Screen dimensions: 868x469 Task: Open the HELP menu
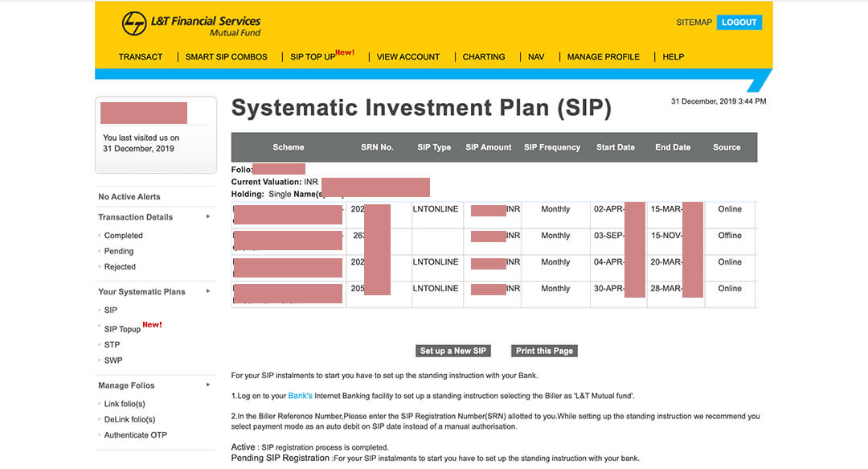(674, 57)
